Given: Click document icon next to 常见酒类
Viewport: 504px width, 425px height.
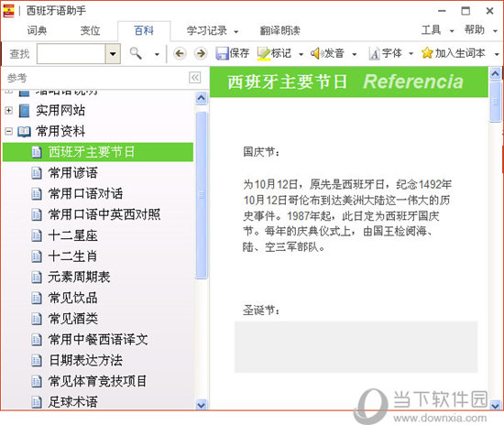Looking at the screenshot, I should point(37,319).
